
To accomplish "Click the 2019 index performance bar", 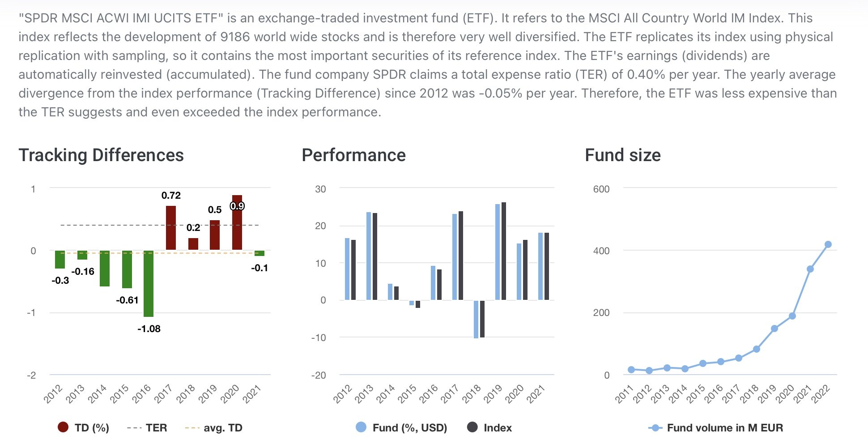I will click(504, 251).
